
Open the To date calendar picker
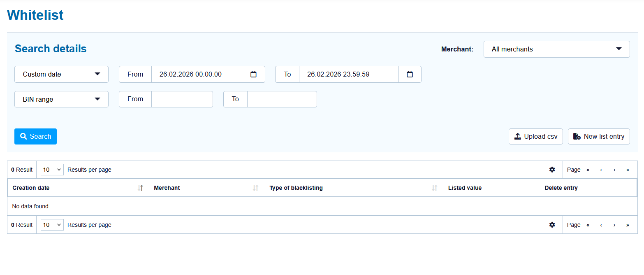(410, 75)
